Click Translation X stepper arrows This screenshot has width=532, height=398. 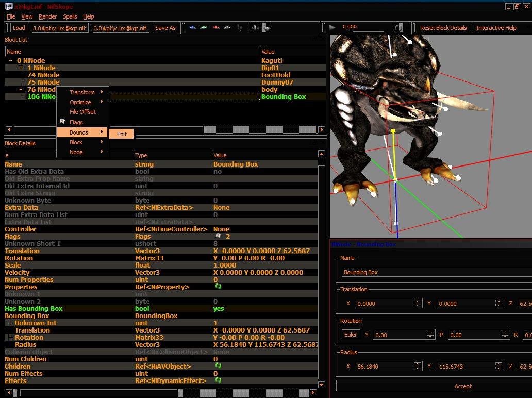pyautogui.click(x=418, y=303)
